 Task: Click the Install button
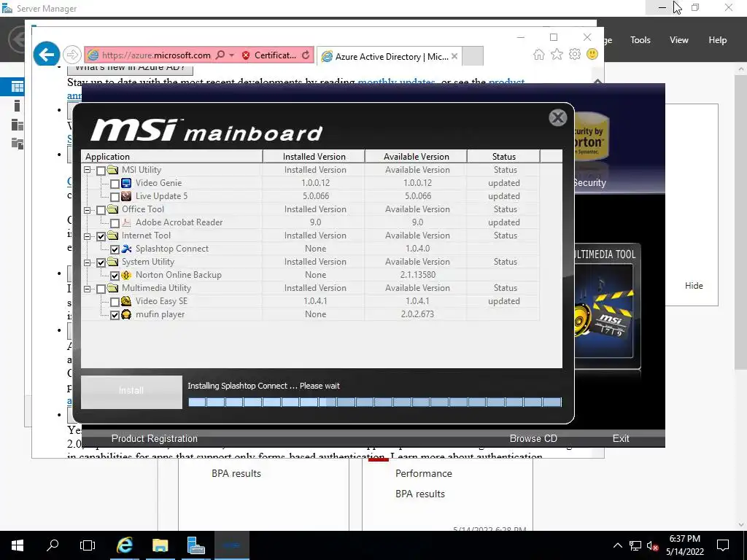click(131, 392)
